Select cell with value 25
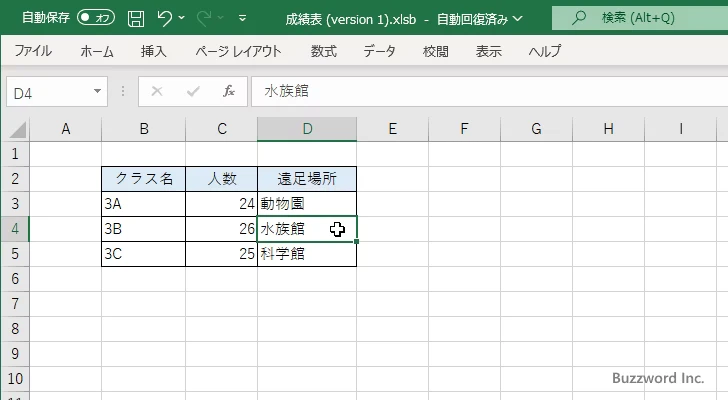728x400 pixels. coord(221,254)
